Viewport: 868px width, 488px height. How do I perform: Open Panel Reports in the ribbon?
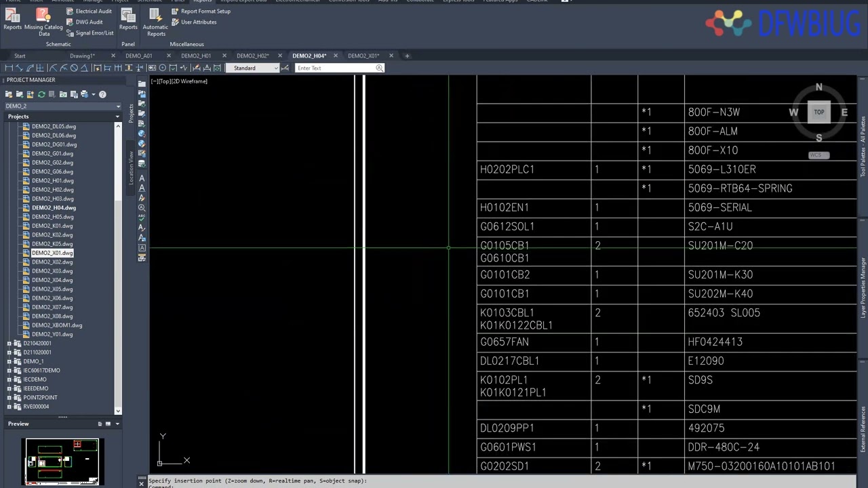(x=128, y=19)
